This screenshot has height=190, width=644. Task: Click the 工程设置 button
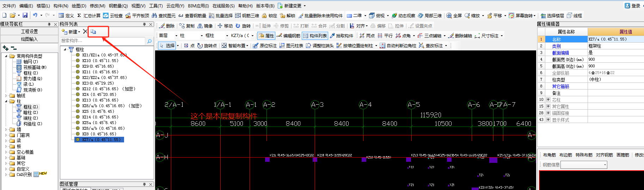pyautogui.click(x=29, y=31)
